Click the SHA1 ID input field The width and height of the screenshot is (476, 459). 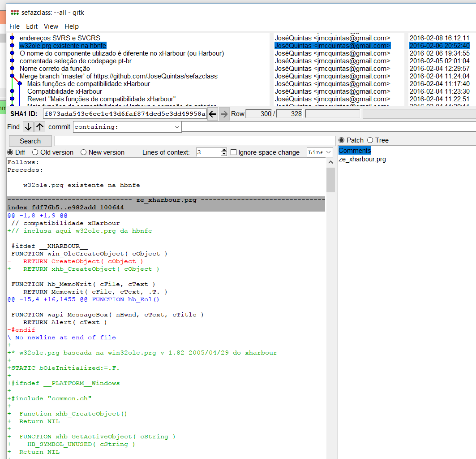(124, 114)
